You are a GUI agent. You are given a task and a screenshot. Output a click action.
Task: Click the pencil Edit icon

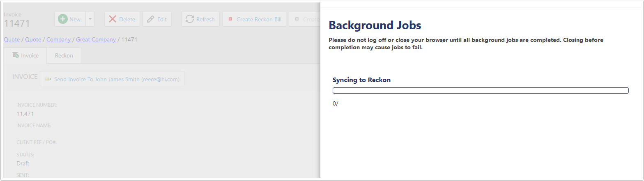[151, 19]
